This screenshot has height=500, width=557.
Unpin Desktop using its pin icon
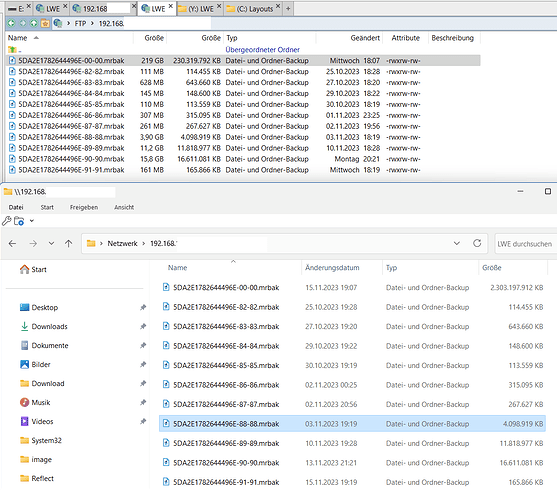(143, 307)
